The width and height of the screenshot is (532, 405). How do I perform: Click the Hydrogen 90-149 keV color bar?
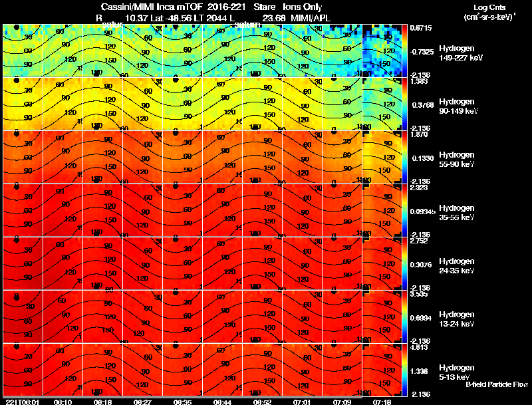(404, 104)
